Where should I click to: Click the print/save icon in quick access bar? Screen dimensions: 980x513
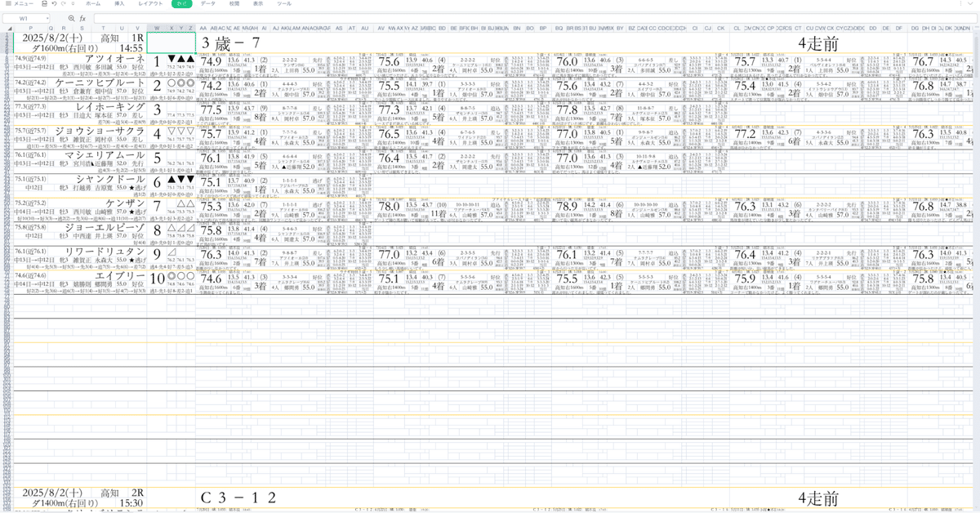45,4
